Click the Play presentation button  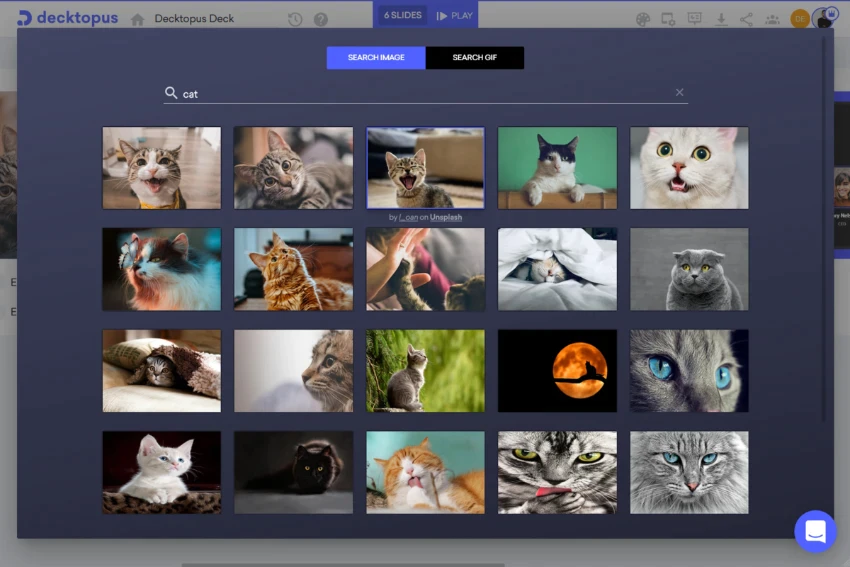pos(454,16)
